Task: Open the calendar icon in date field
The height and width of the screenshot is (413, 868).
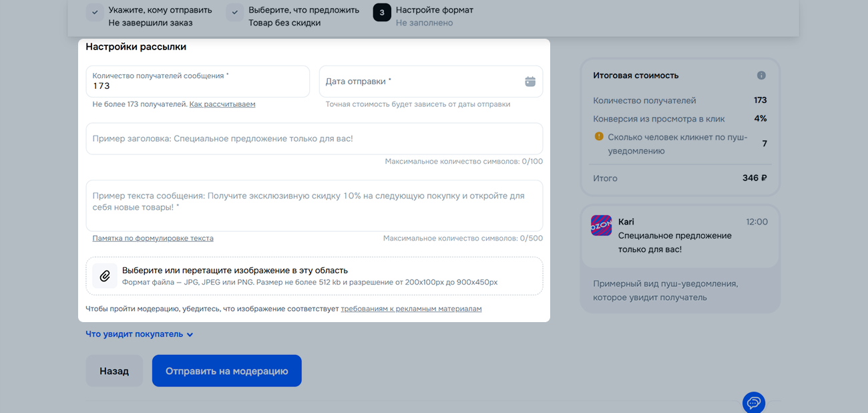Action: tap(530, 82)
